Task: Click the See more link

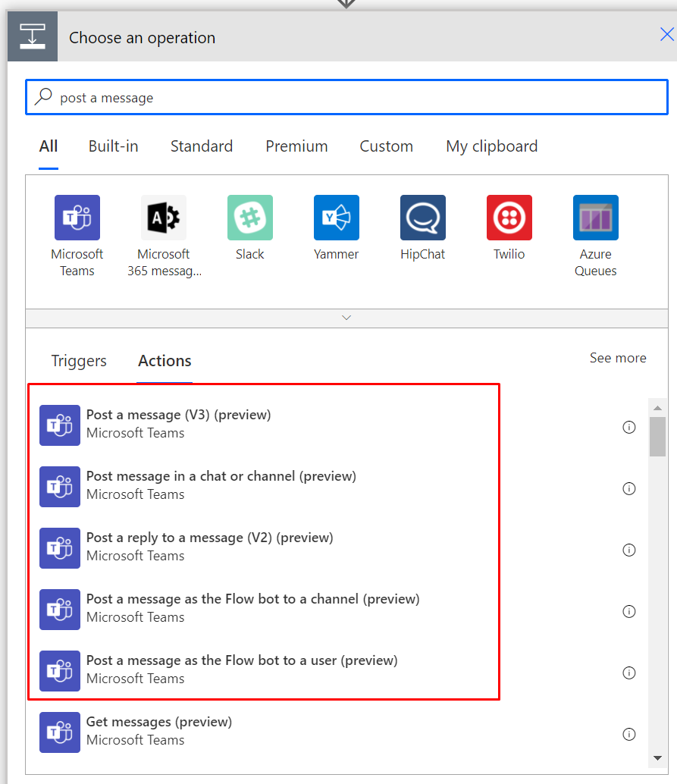Action: (x=618, y=358)
